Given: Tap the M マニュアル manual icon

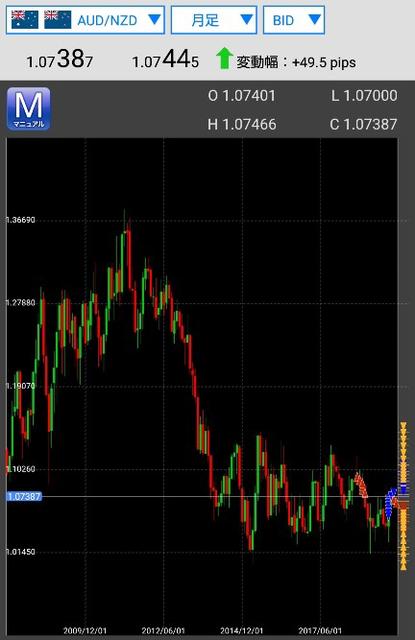Looking at the screenshot, I should coord(29,109).
